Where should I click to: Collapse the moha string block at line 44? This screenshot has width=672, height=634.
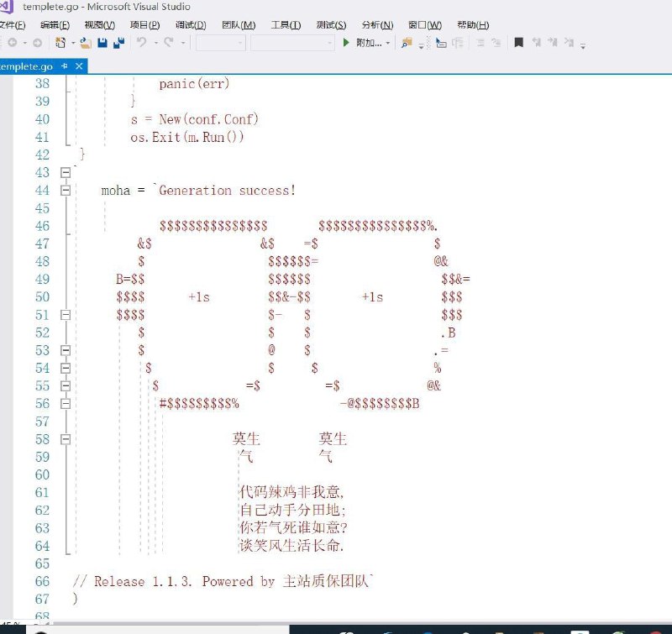(x=66, y=190)
